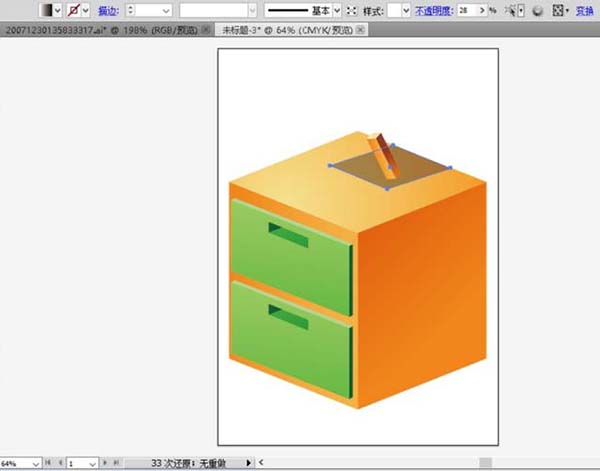This screenshot has height=471, width=600.
Task: Select the upper drawer dark green handle
Action: tap(289, 235)
